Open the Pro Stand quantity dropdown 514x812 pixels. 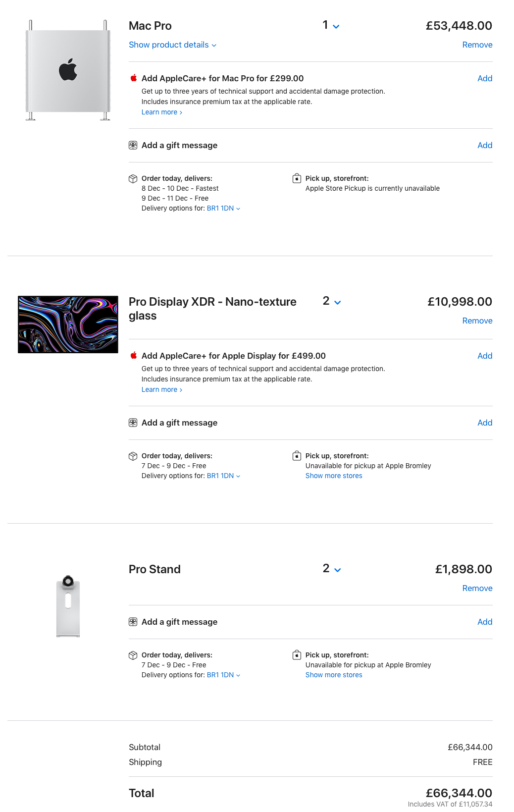332,569
